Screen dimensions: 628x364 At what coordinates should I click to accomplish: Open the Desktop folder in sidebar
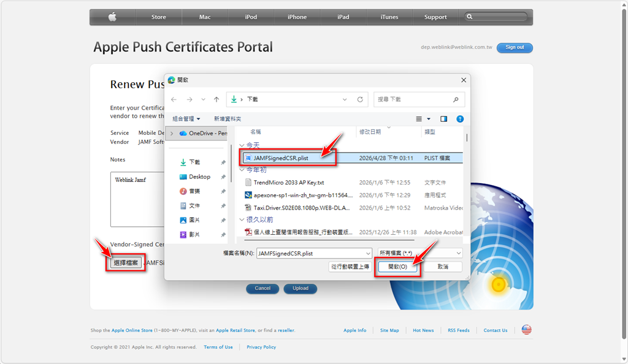click(x=199, y=176)
